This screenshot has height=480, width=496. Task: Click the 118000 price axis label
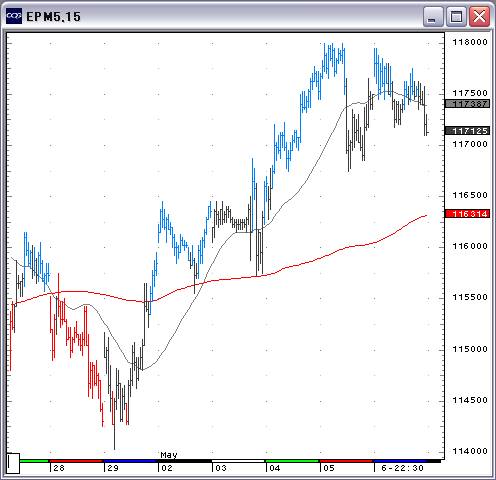[x=470, y=42]
